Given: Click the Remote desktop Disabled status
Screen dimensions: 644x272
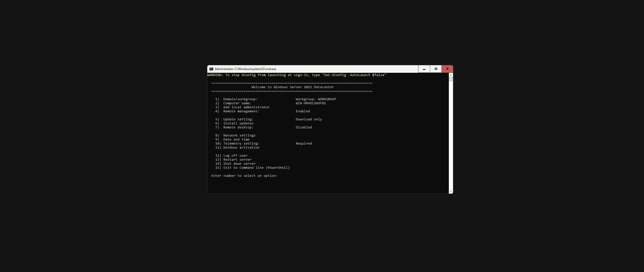Looking at the screenshot, I should 303,127.
